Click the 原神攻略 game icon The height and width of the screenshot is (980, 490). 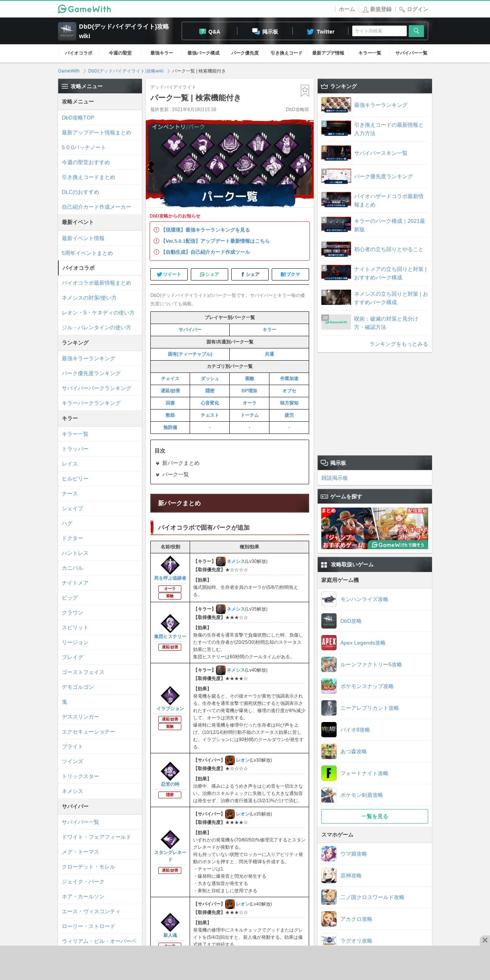329,875
